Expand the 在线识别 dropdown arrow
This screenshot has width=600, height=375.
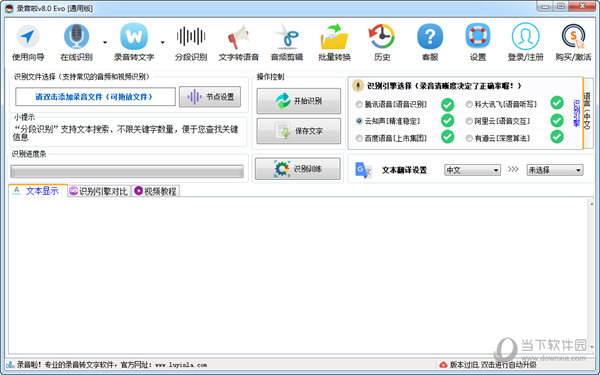[105, 42]
